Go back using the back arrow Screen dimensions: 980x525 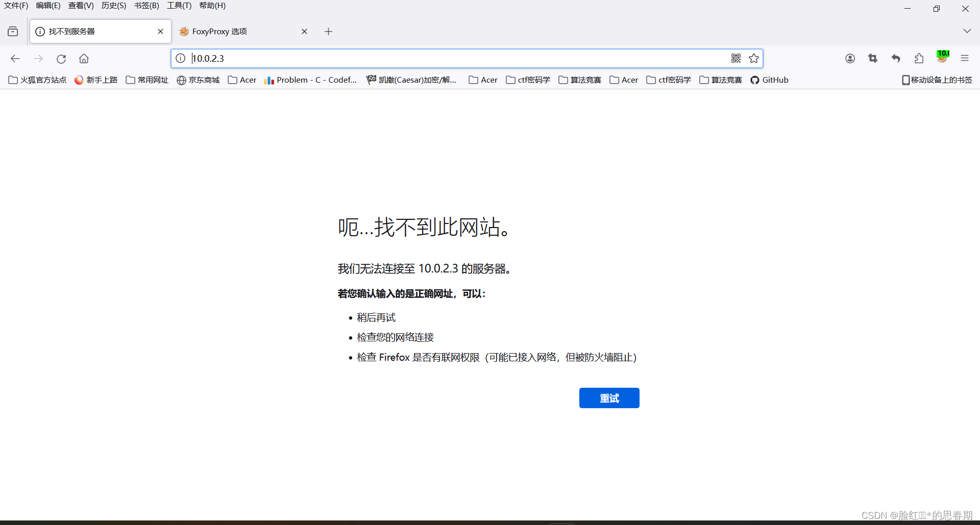point(15,59)
